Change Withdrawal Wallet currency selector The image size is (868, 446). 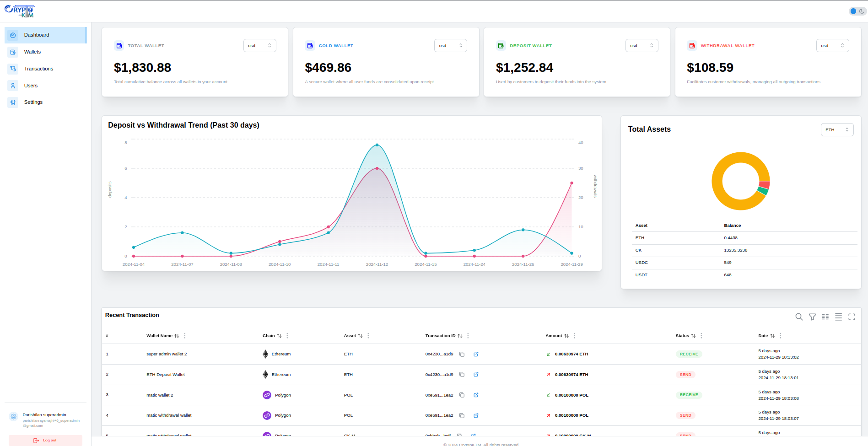point(832,46)
